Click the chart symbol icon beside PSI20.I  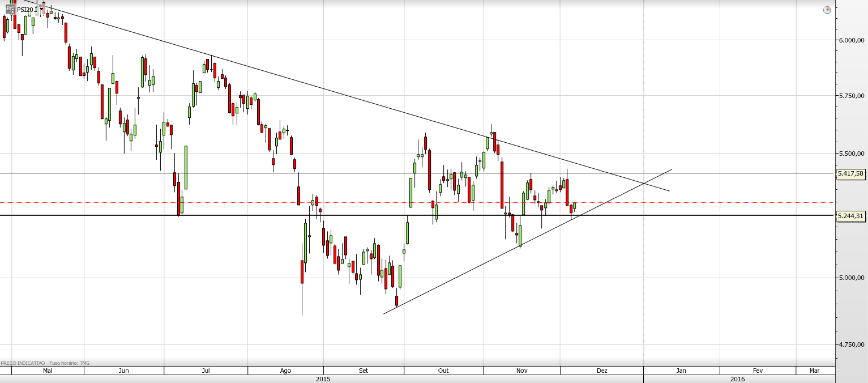pyautogui.click(x=11, y=9)
